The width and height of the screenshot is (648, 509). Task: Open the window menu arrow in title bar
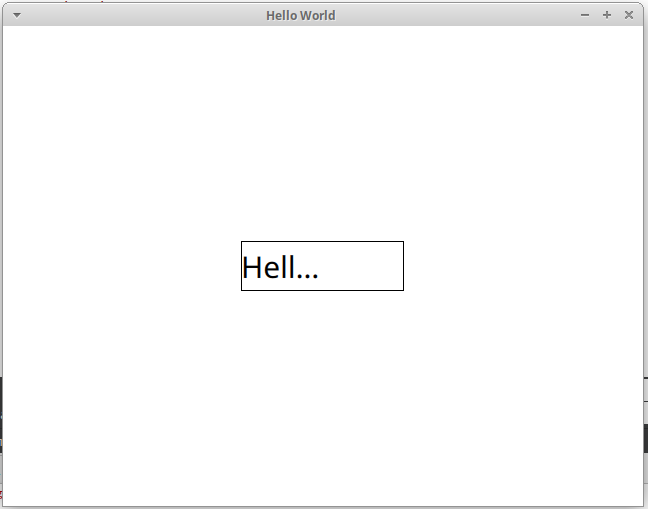click(x=16, y=15)
